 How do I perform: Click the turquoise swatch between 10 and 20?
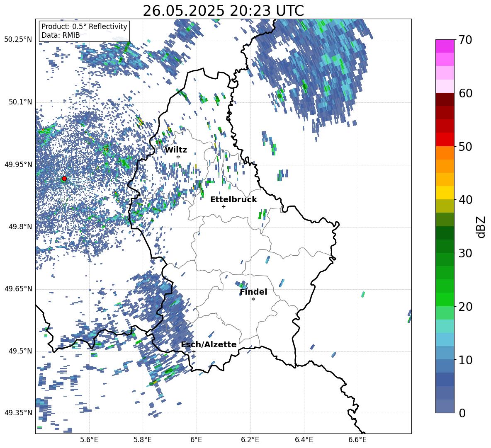(x=445, y=326)
